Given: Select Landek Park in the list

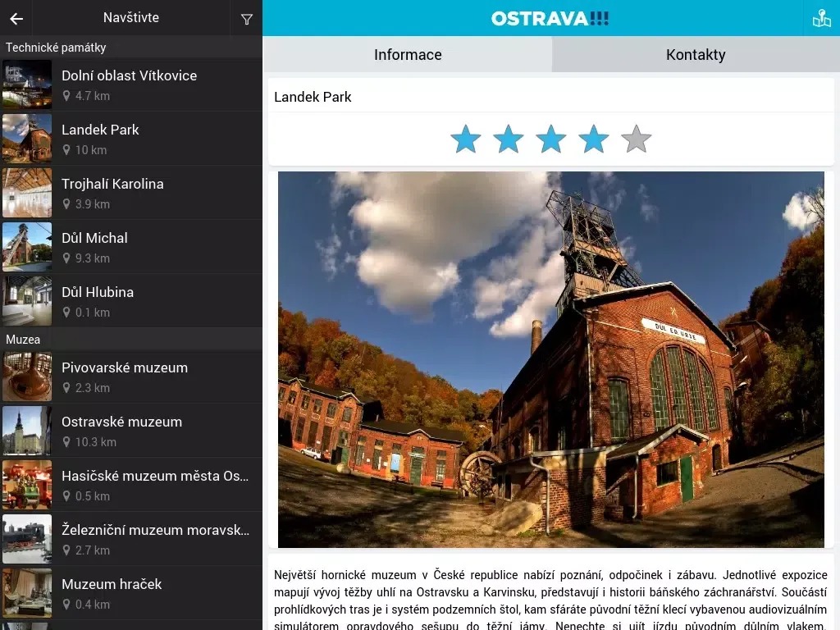Looking at the screenshot, I should click(131, 139).
